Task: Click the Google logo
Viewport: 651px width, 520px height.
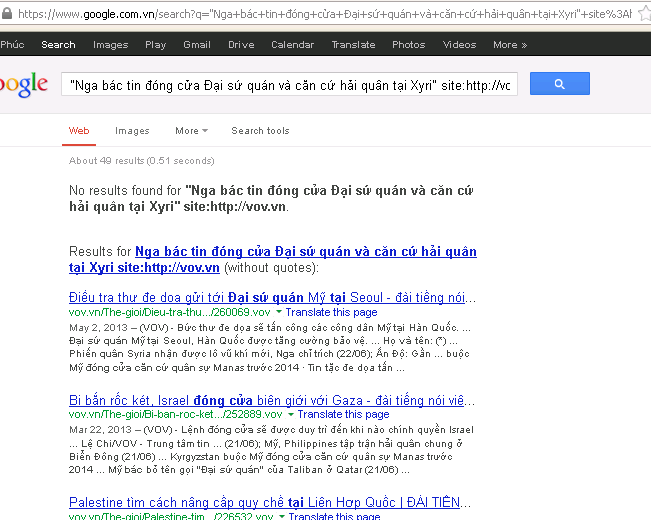Action: [24, 85]
